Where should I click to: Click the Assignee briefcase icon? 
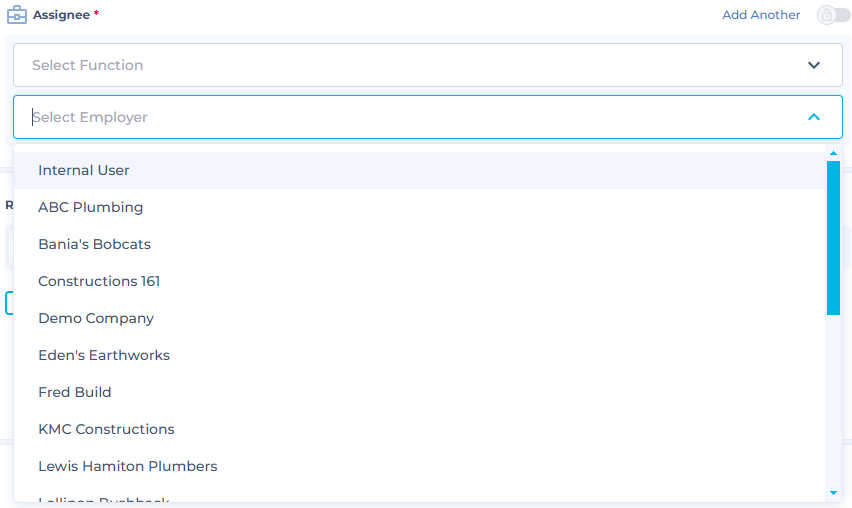point(16,15)
